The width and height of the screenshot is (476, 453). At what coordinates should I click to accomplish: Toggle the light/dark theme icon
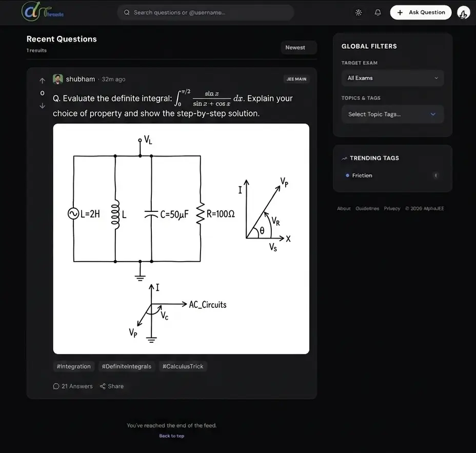[359, 12]
